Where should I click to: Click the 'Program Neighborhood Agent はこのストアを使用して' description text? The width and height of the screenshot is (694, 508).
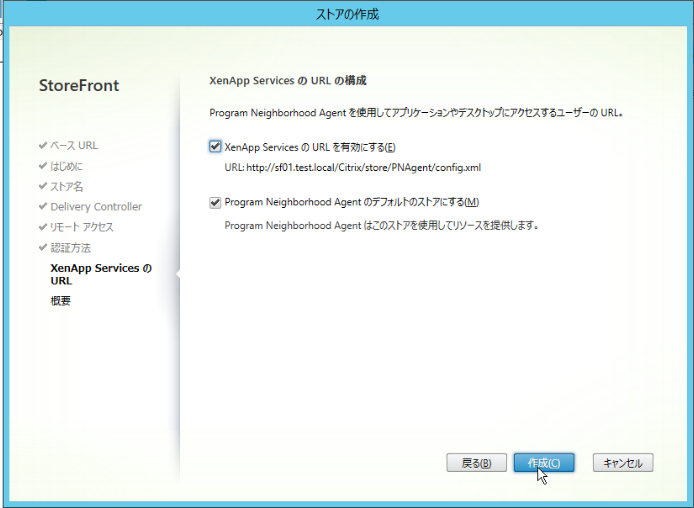point(382,226)
